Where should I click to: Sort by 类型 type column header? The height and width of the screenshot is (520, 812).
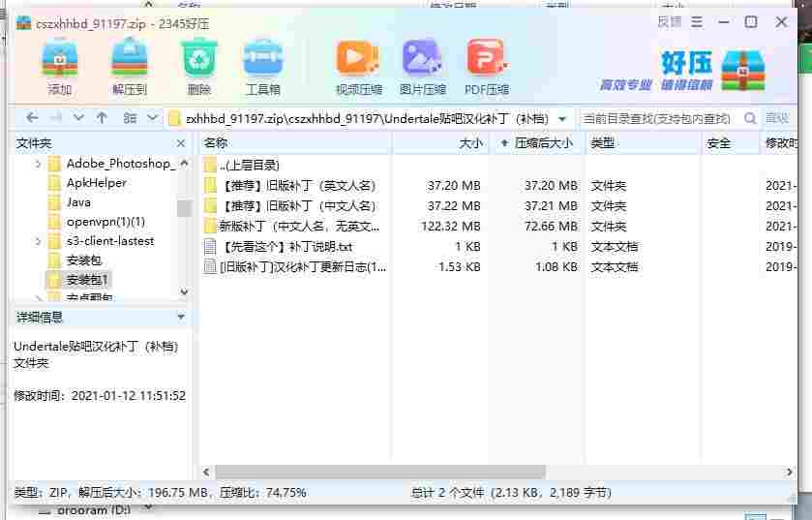pyautogui.click(x=644, y=143)
